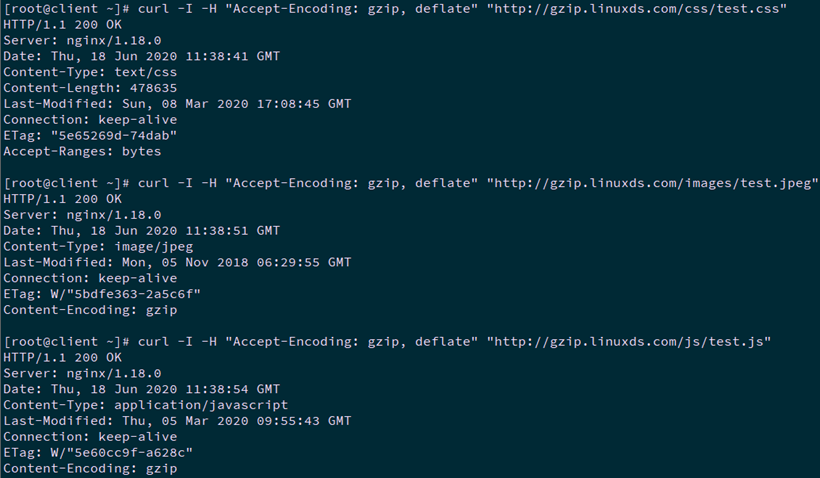Click the last Content-Encoding: gzip line
This screenshot has width=820, height=478.
(x=90, y=468)
